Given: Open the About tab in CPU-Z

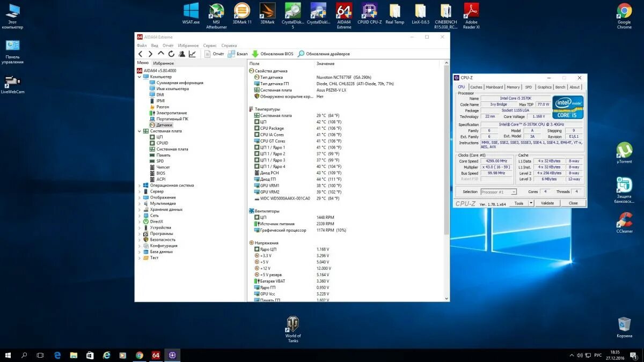Looking at the screenshot, I should pyautogui.click(x=575, y=87).
